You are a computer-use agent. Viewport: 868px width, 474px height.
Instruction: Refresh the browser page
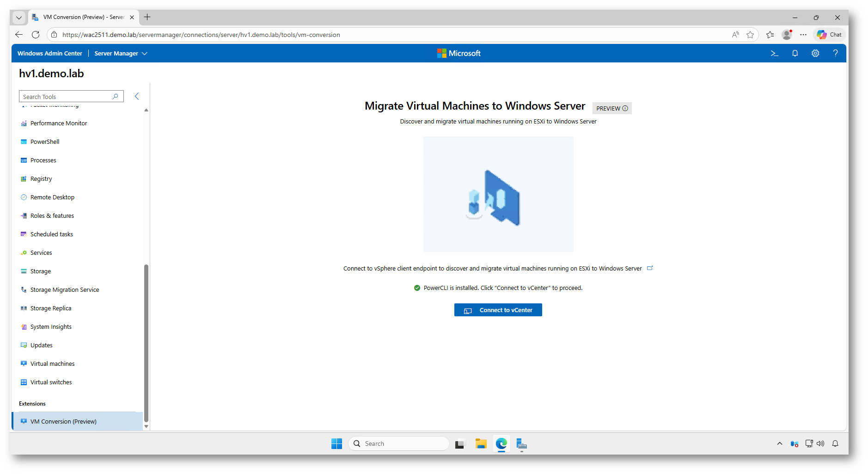36,35
